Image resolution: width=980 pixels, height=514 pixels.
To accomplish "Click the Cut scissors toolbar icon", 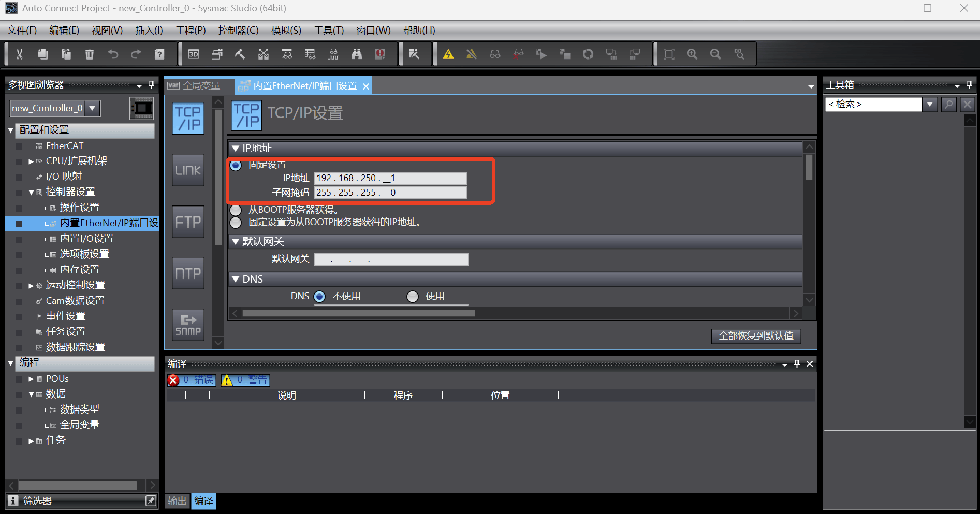I will [x=20, y=54].
